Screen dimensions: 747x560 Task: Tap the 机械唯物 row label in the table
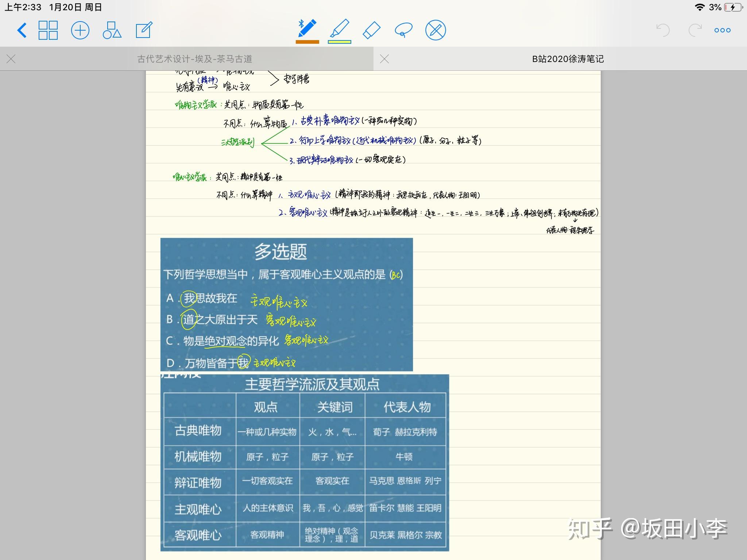click(198, 456)
